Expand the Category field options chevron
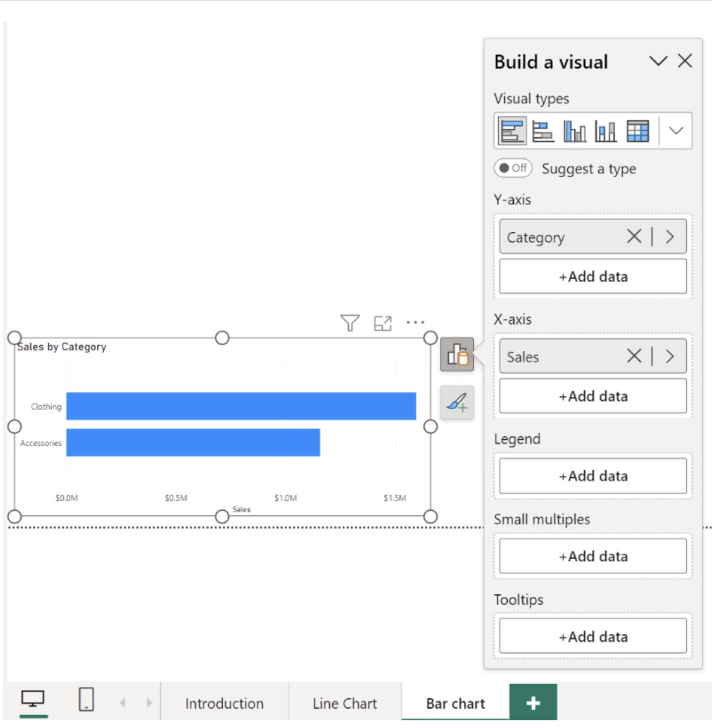Image resolution: width=712 pixels, height=728 pixels. pos(670,237)
